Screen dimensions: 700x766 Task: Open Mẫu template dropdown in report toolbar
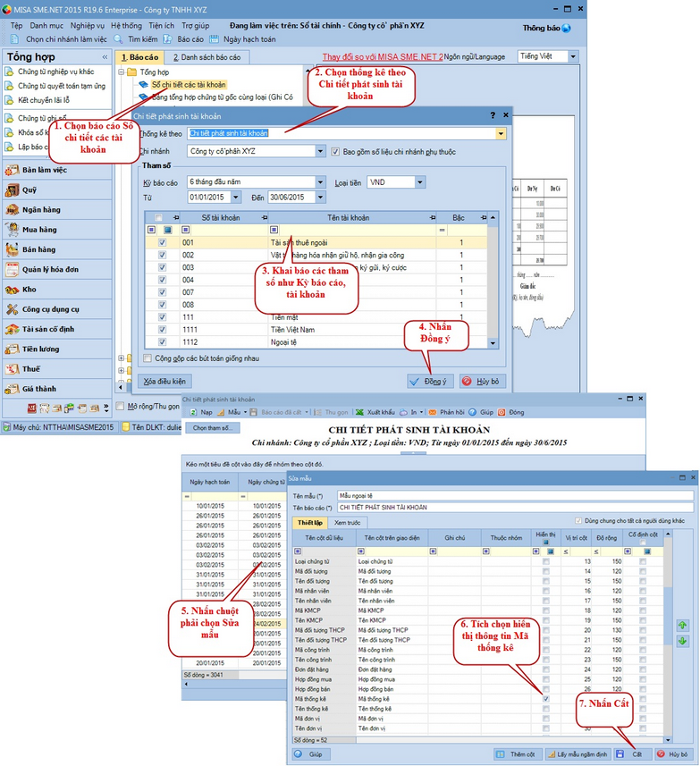(245, 412)
